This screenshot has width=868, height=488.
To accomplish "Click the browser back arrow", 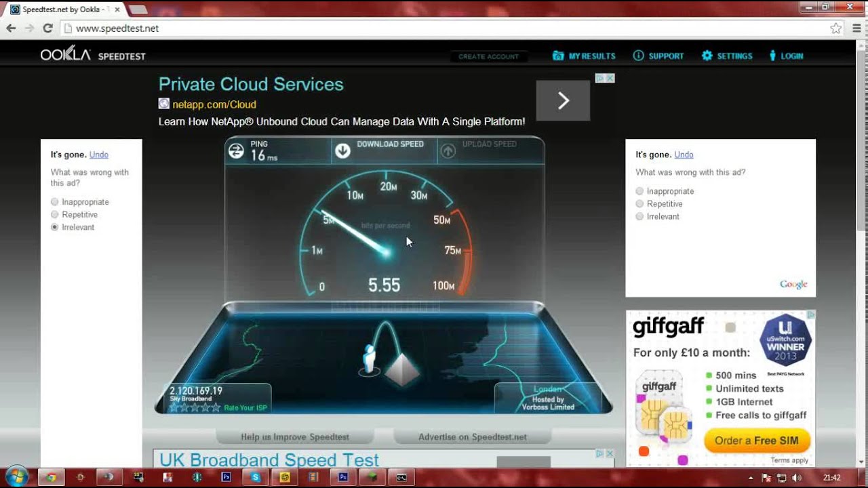I will click(11, 28).
